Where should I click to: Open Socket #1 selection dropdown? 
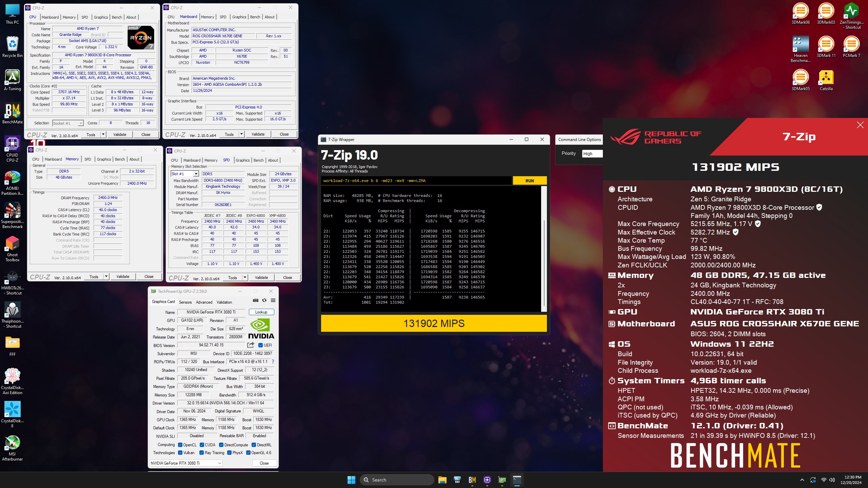(68, 123)
